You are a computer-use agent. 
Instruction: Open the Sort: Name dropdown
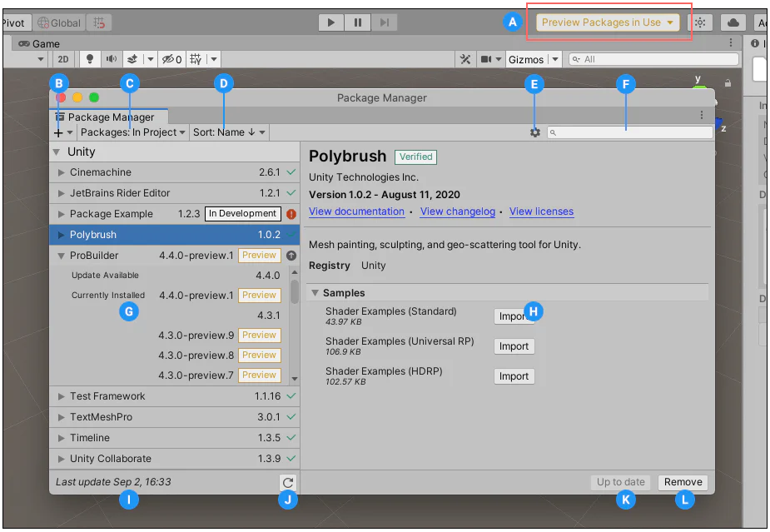point(229,132)
